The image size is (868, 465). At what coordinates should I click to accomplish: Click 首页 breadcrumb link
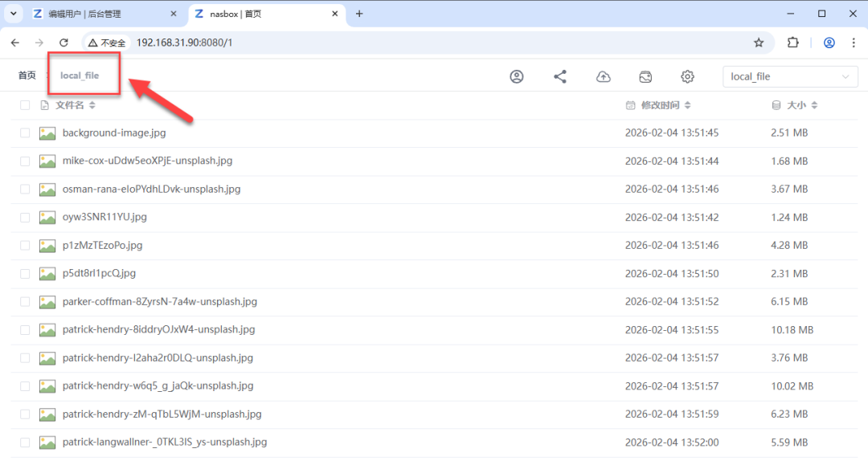point(27,75)
